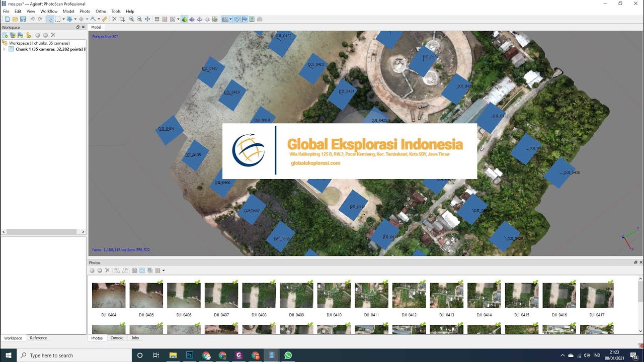
Task: Save the project using the floppy disk icon
Action: coord(23,19)
